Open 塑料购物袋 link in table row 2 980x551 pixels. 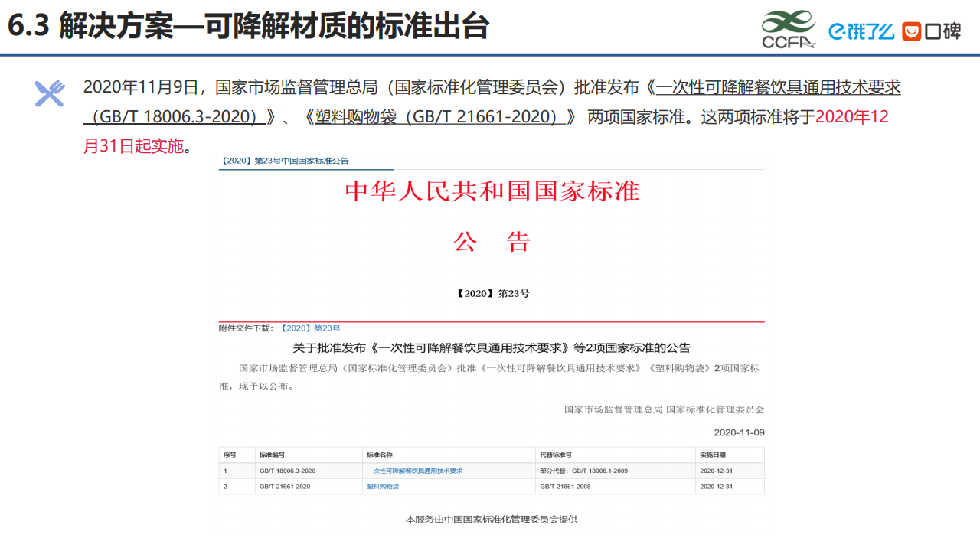pyautogui.click(x=383, y=487)
